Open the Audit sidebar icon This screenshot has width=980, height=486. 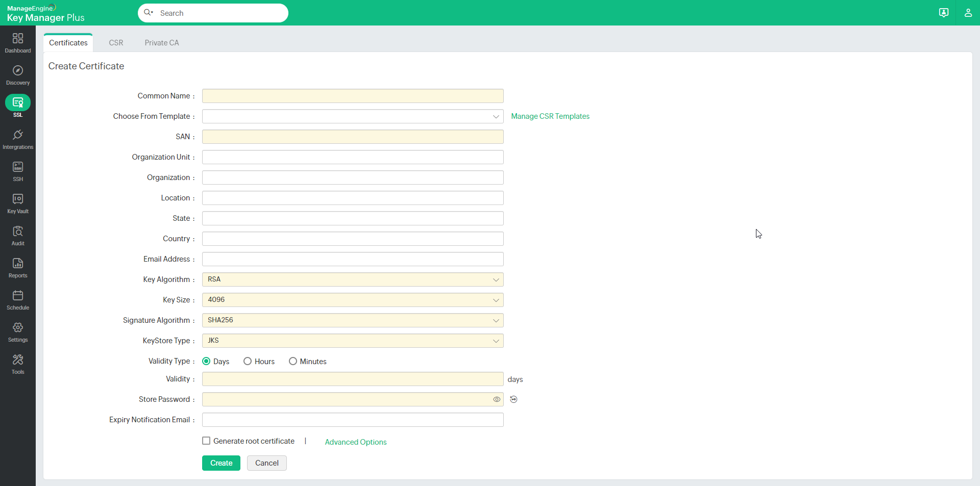18,231
